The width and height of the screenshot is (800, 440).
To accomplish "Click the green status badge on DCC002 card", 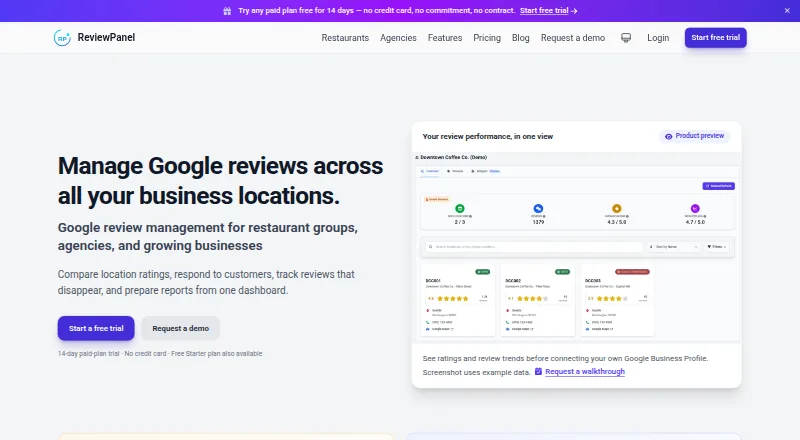I will (x=562, y=272).
